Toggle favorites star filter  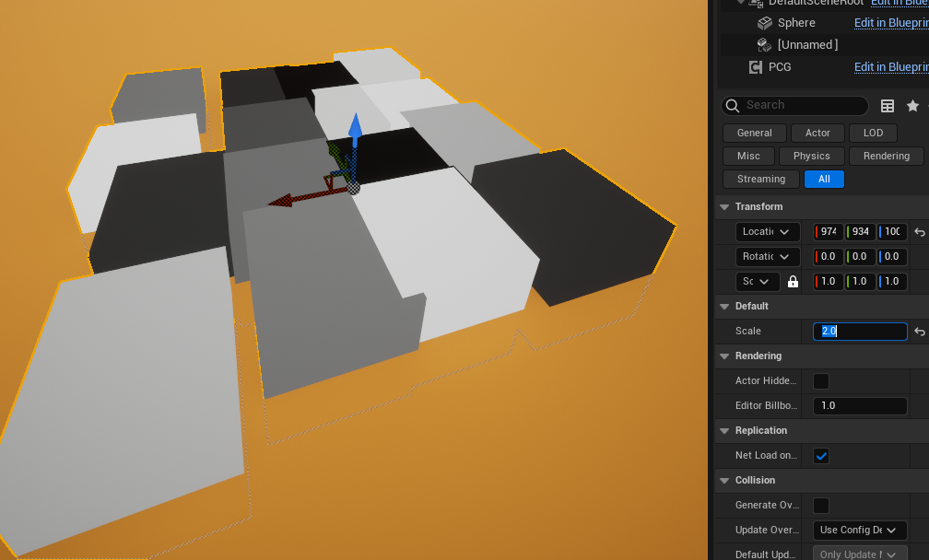click(912, 105)
